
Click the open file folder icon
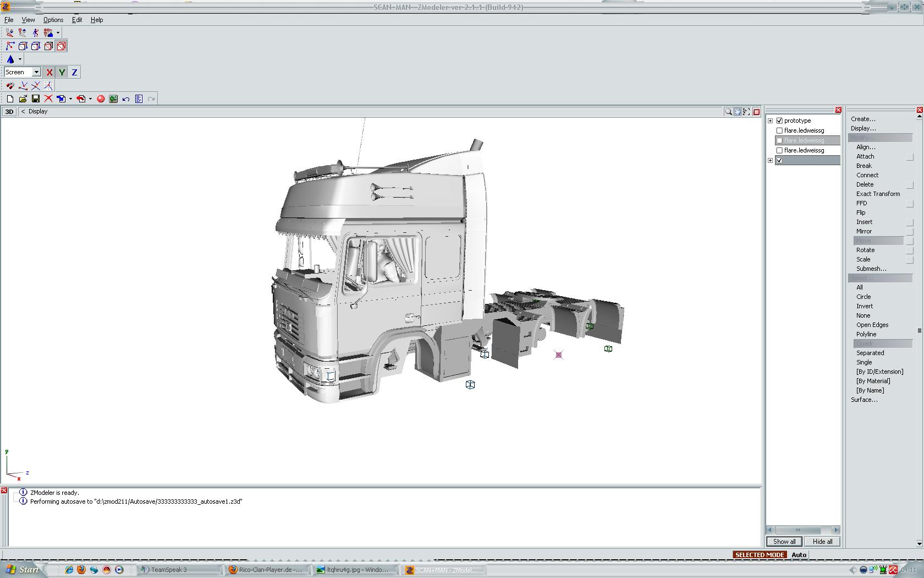pos(23,99)
